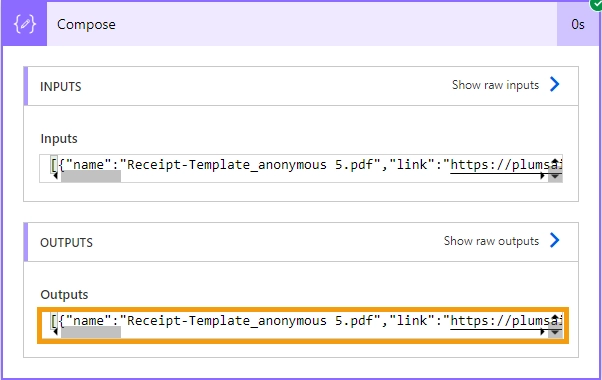602x380 pixels.
Task: Click left scroll arrow in Inputs field
Action: [x=55, y=176]
